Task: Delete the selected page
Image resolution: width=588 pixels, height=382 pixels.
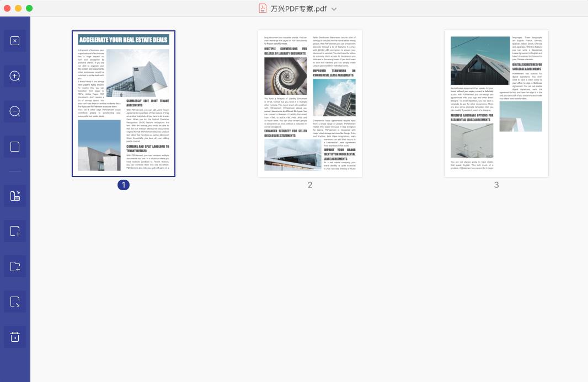Action: point(15,337)
